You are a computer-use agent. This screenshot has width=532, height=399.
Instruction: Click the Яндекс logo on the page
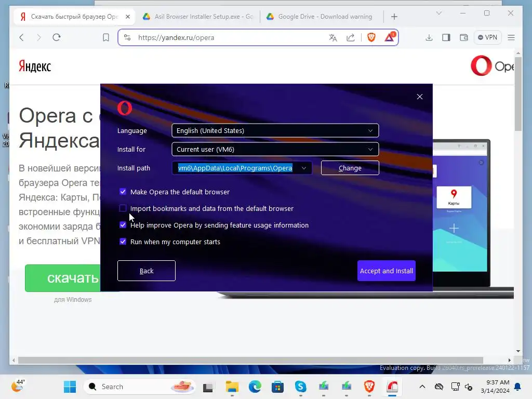pyautogui.click(x=35, y=66)
